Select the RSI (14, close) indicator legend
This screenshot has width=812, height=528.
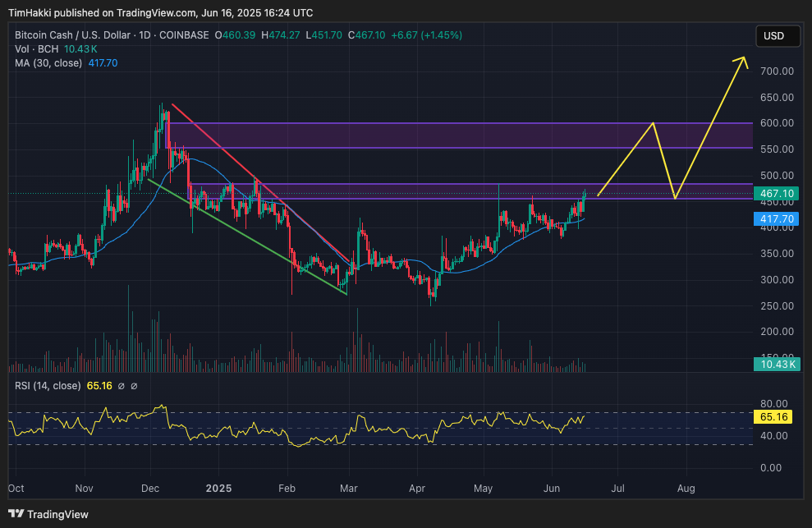47,386
